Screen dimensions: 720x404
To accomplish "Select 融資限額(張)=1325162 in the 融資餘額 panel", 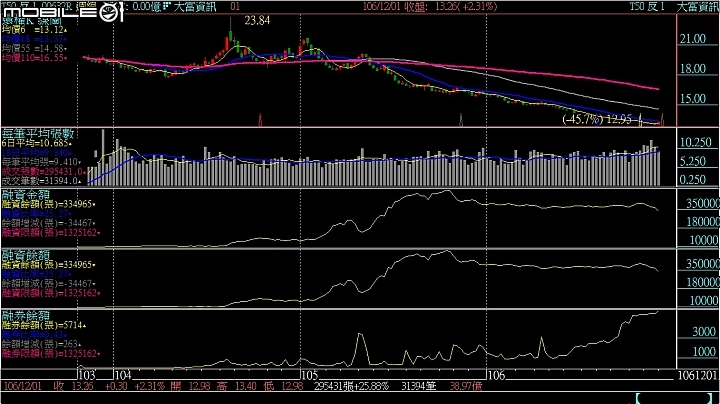I will (x=51, y=293).
